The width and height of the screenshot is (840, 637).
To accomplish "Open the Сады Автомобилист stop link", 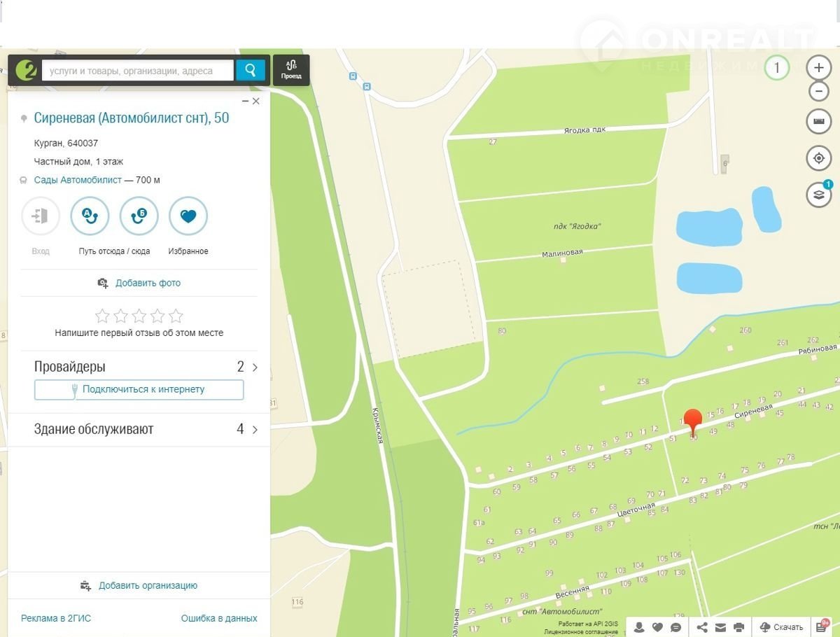I will pyautogui.click(x=78, y=180).
